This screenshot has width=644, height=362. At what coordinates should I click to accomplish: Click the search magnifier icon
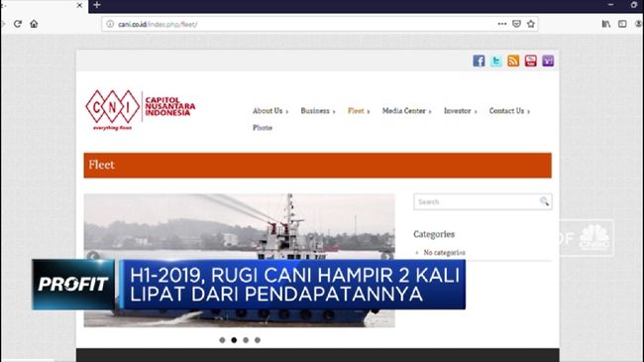pyautogui.click(x=544, y=201)
